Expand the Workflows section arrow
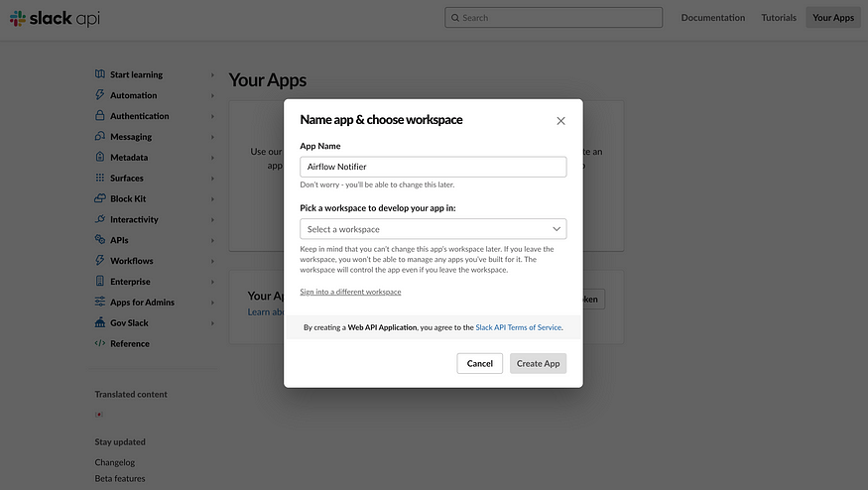 click(212, 261)
